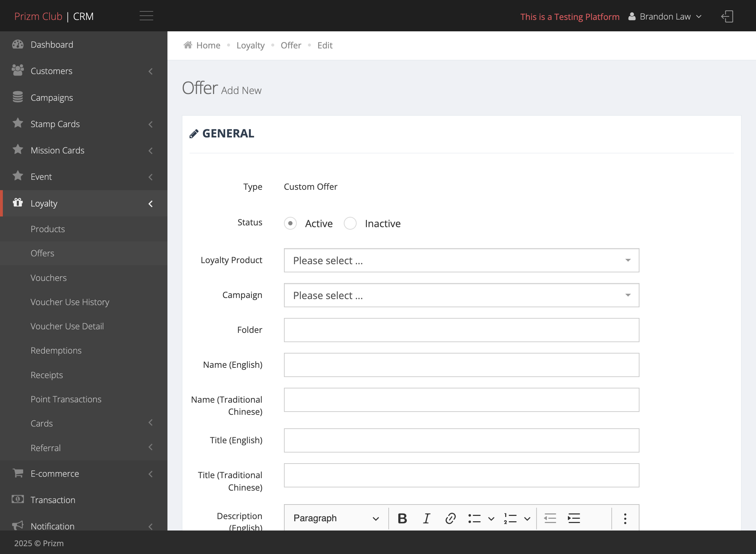Insert a bulleted list in the editor
The image size is (756, 554).
(x=475, y=518)
